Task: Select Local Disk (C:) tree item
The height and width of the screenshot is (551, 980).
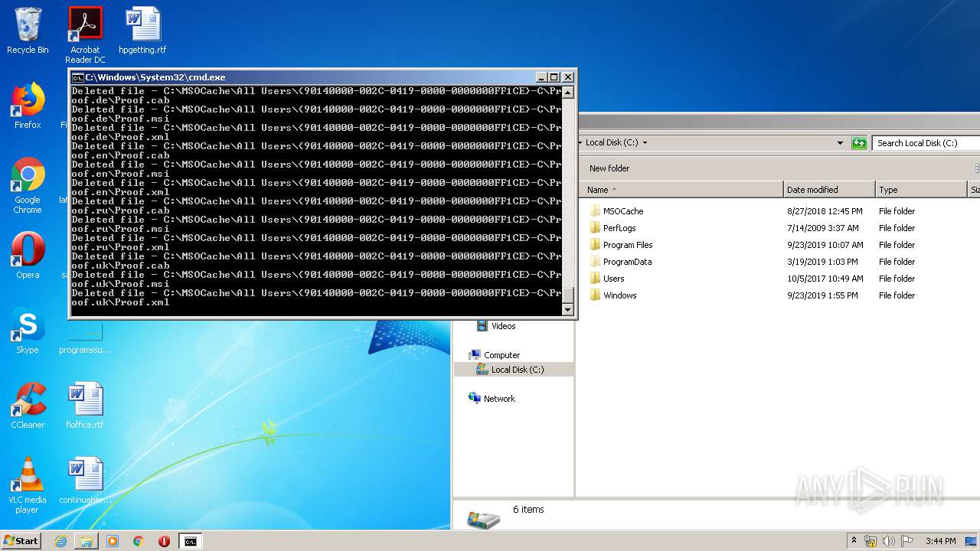Action: [x=517, y=370]
